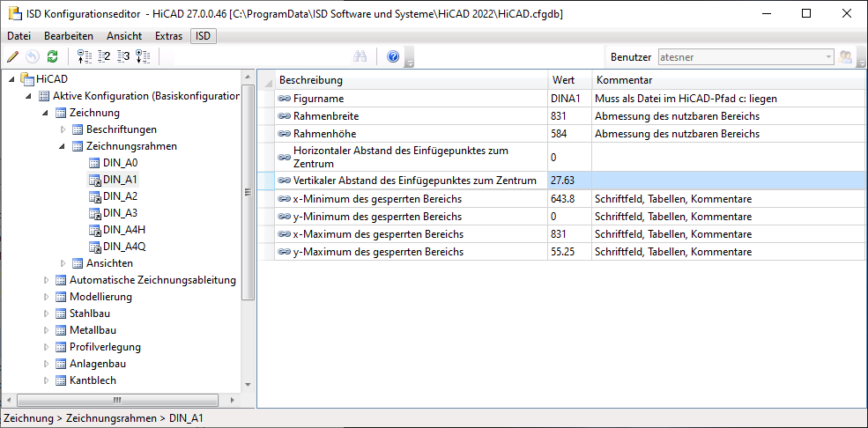Click the pencil edit icon in toolbar
Image resolution: width=868 pixels, height=428 pixels.
point(13,55)
